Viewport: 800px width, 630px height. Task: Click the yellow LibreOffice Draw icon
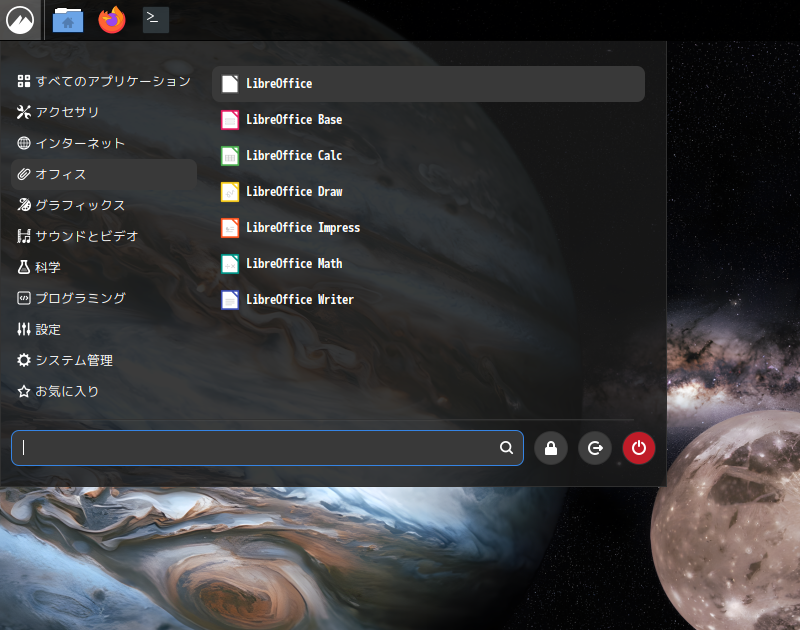230,192
